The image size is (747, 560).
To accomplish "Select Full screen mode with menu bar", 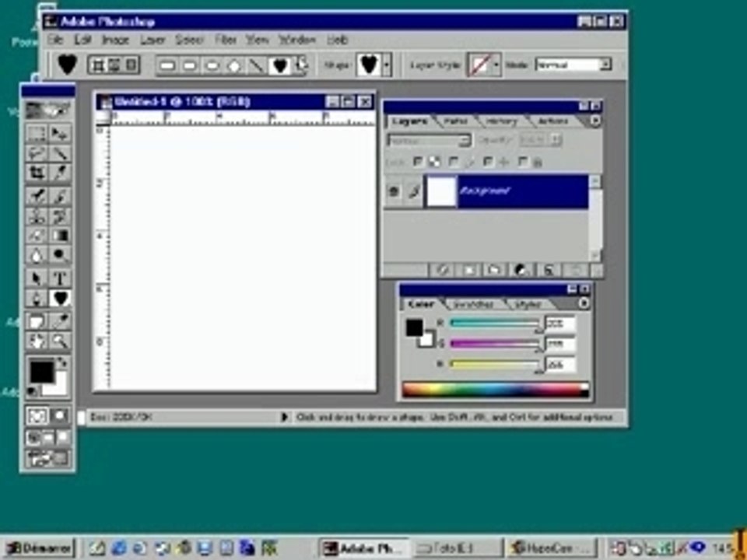I will 48,437.
